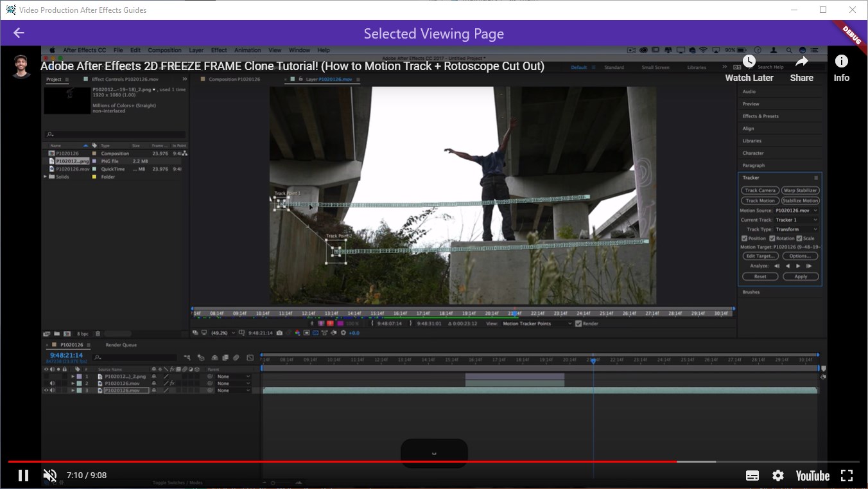Click the Edit Target button
Viewport: 868px width, 489px height.
(x=761, y=256)
